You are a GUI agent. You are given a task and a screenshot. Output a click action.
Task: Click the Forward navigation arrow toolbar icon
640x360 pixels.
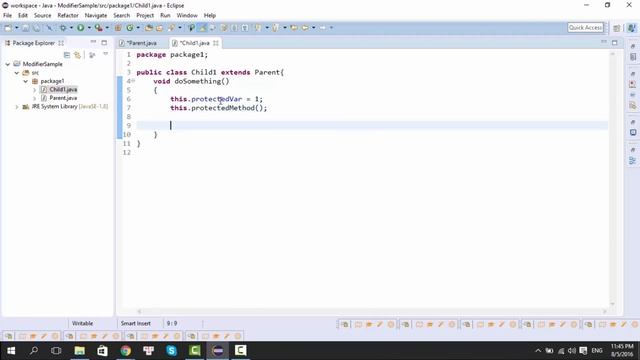point(323,28)
